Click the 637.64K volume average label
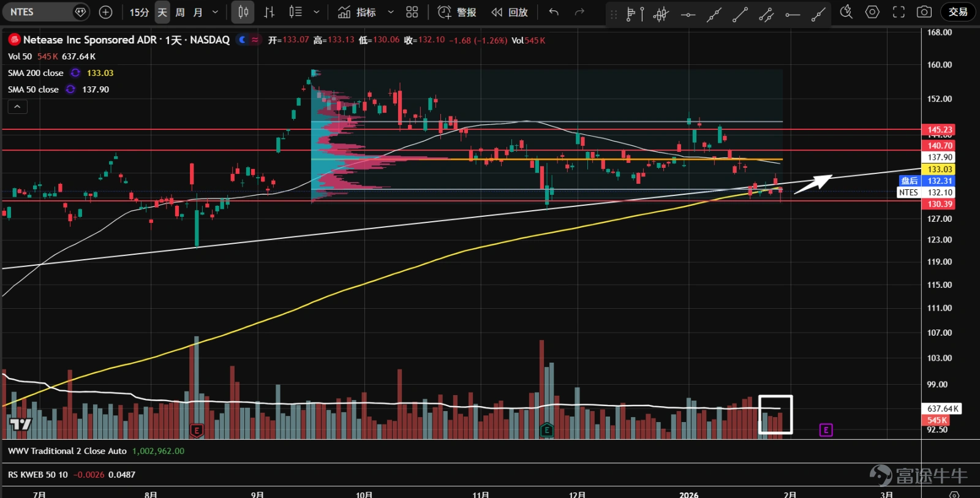 coord(942,409)
